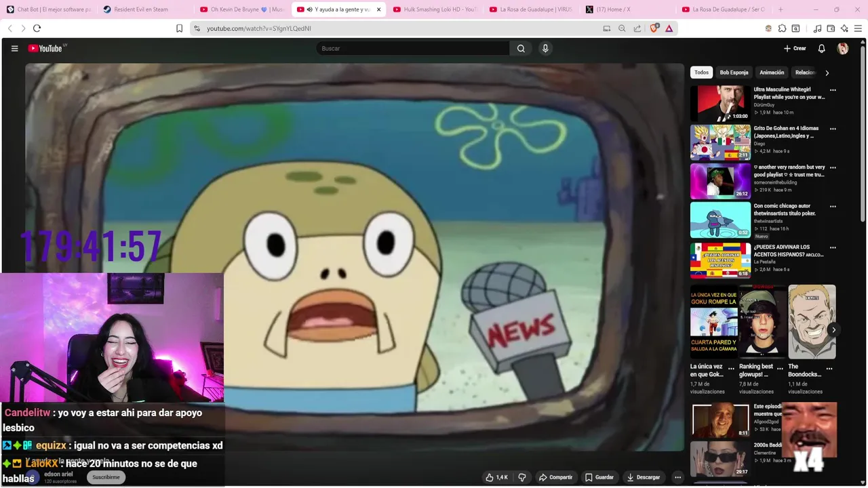
Task: Like the video with 1,4 K likes
Action: [x=497, y=477]
